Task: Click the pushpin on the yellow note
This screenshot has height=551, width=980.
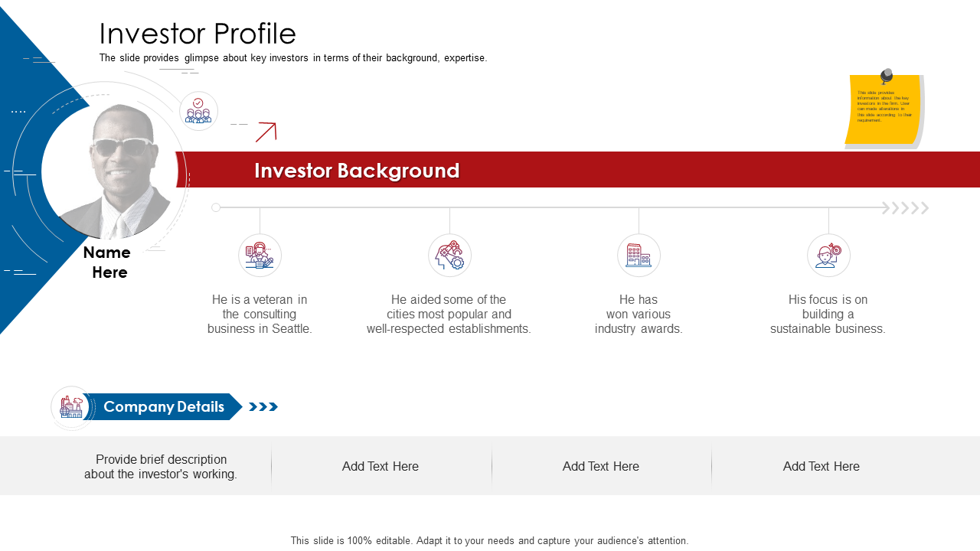Action: pyautogui.click(x=887, y=76)
